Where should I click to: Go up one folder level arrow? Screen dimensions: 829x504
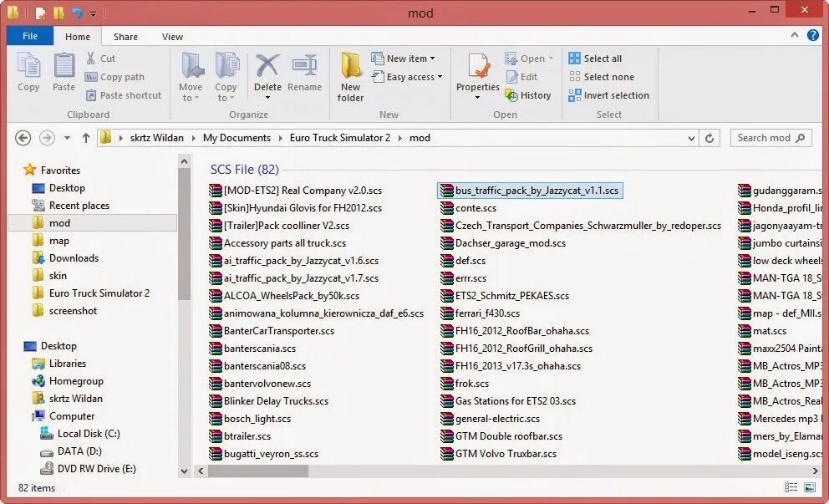pos(85,138)
